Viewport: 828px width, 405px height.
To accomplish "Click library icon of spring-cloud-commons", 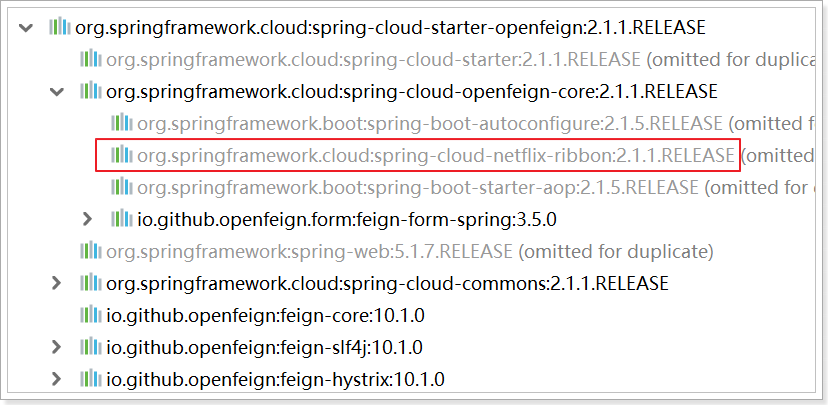I will [x=91, y=283].
